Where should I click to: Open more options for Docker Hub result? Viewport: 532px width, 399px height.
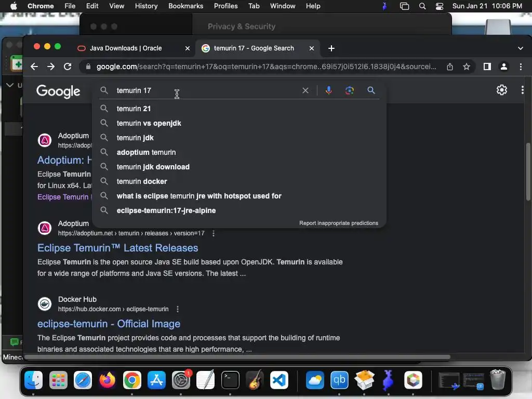(x=178, y=309)
